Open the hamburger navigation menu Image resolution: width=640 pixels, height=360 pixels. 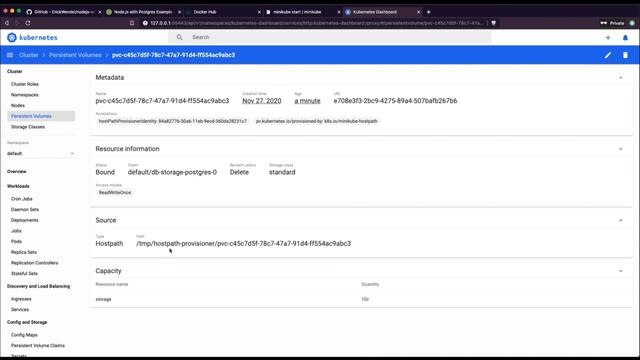(x=10, y=55)
